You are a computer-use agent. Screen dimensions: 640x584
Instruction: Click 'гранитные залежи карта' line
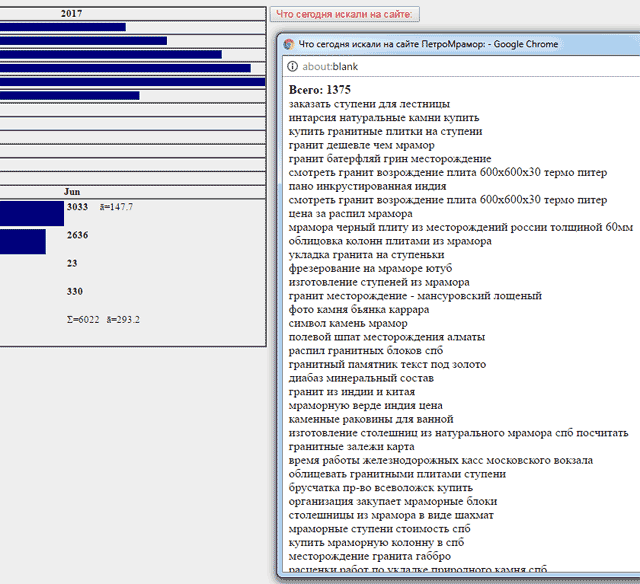[x=351, y=446]
